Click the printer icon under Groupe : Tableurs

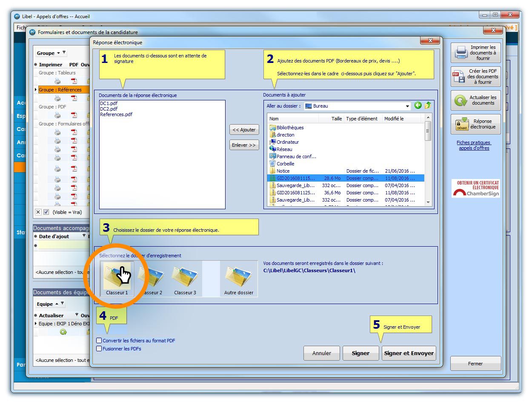(57, 81)
